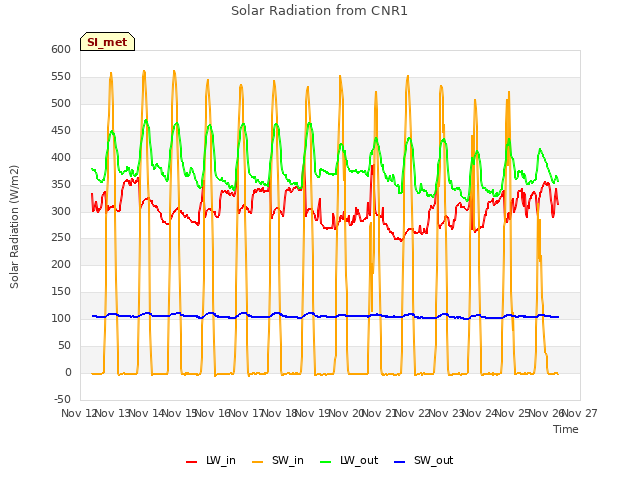Image resolution: width=640 pixels, height=480 pixels.
Task: Click the Time axis label
Action: click(566, 429)
